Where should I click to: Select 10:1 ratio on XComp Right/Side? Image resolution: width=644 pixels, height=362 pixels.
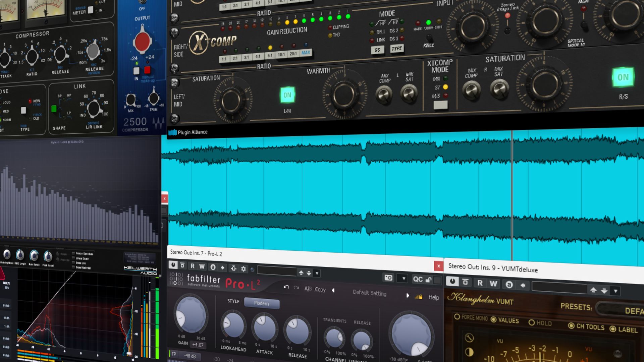click(x=281, y=55)
